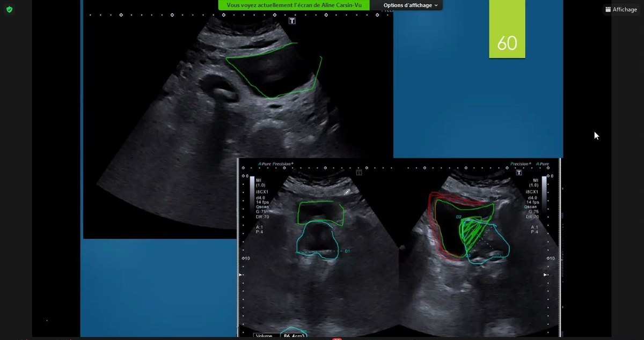Click the green slide number 60 box

[x=507, y=28]
